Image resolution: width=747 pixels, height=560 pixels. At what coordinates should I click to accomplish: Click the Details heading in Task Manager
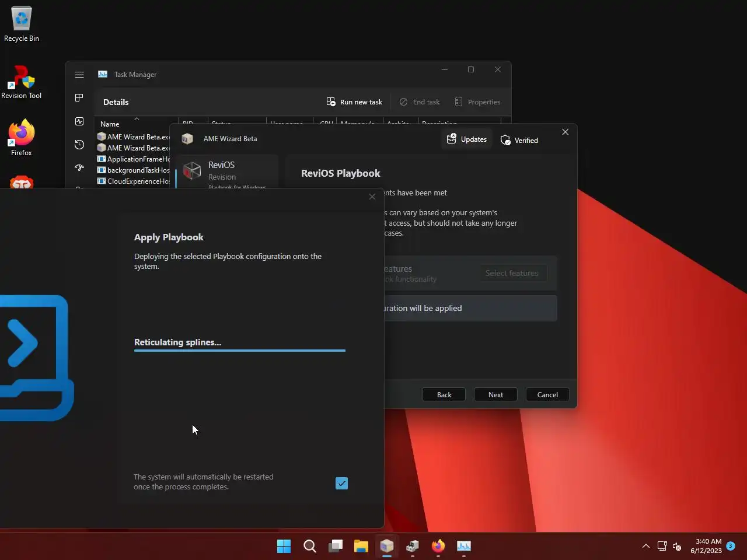click(x=116, y=102)
